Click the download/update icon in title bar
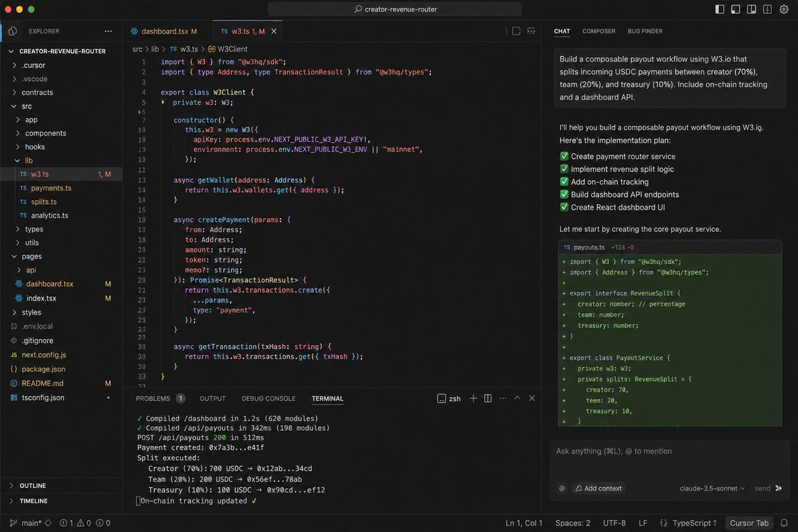 coord(767,9)
